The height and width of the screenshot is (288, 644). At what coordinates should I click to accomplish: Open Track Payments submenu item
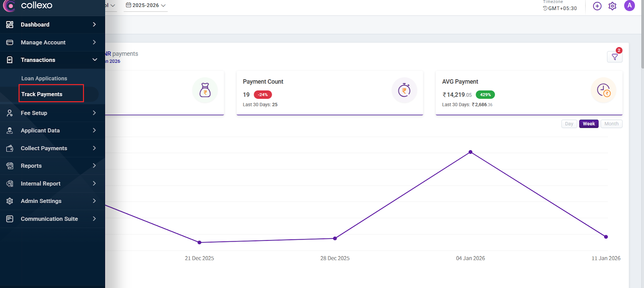click(42, 94)
